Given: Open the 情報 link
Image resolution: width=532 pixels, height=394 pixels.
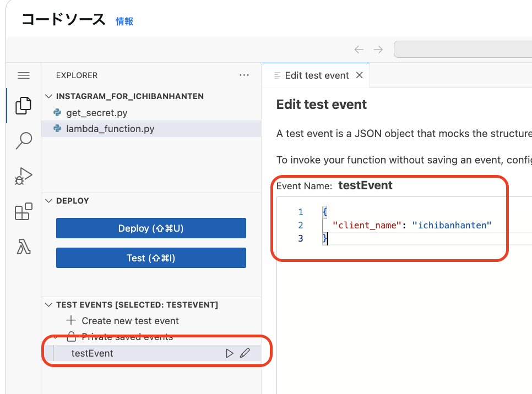Looking at the screenshot, I should 124,21.
